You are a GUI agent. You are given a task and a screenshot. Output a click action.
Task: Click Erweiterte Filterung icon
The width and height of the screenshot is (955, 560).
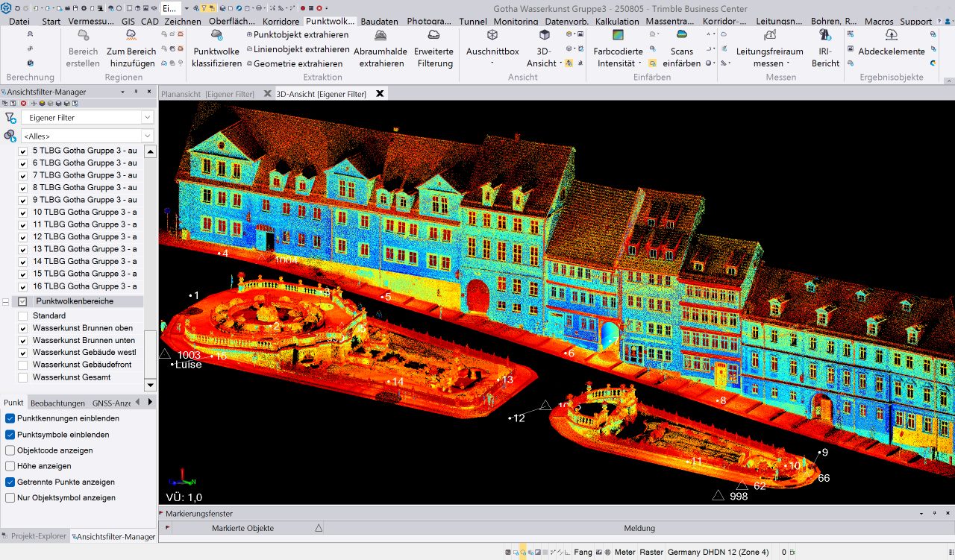pos(433,36)
